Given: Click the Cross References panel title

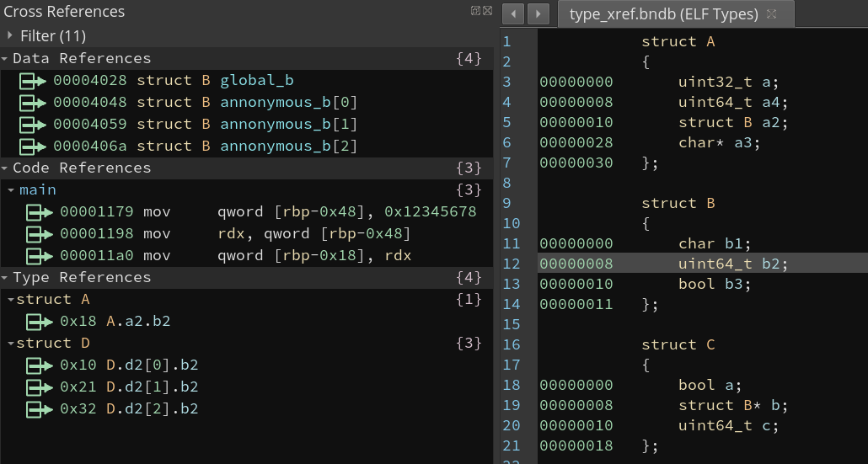Looking at the screenshot, I should pyautogui.click(x=64, y=12).
